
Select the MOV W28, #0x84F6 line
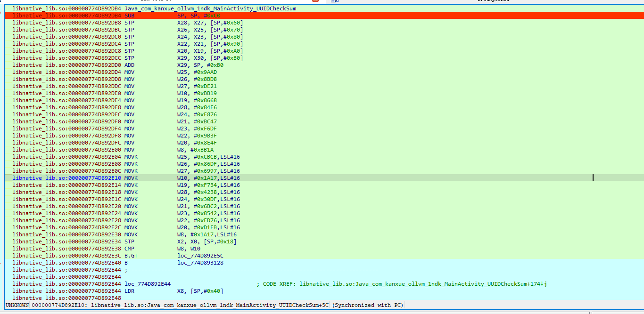click(x=115, y=107)
